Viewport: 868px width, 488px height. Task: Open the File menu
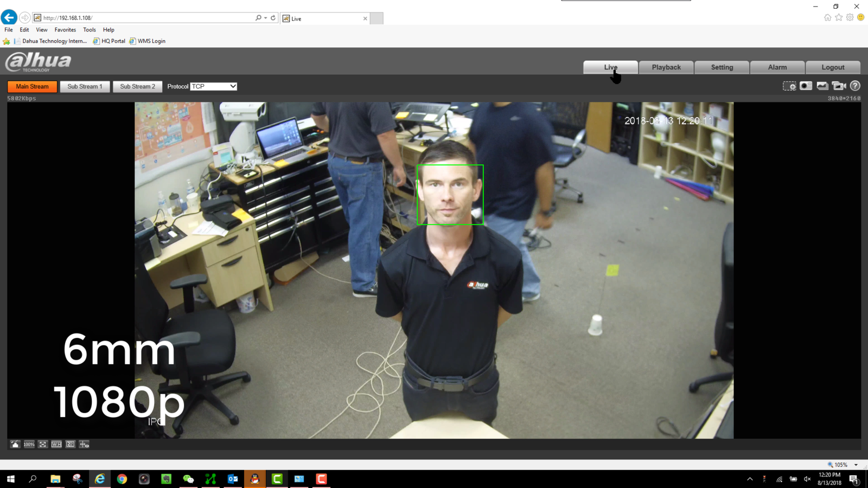(9, 30)
